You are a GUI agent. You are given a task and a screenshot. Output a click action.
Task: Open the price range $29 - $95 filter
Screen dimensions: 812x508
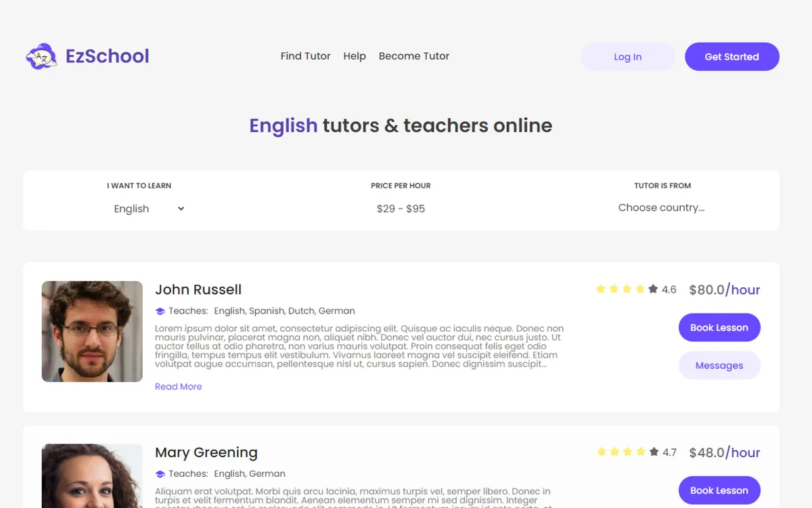401,209
